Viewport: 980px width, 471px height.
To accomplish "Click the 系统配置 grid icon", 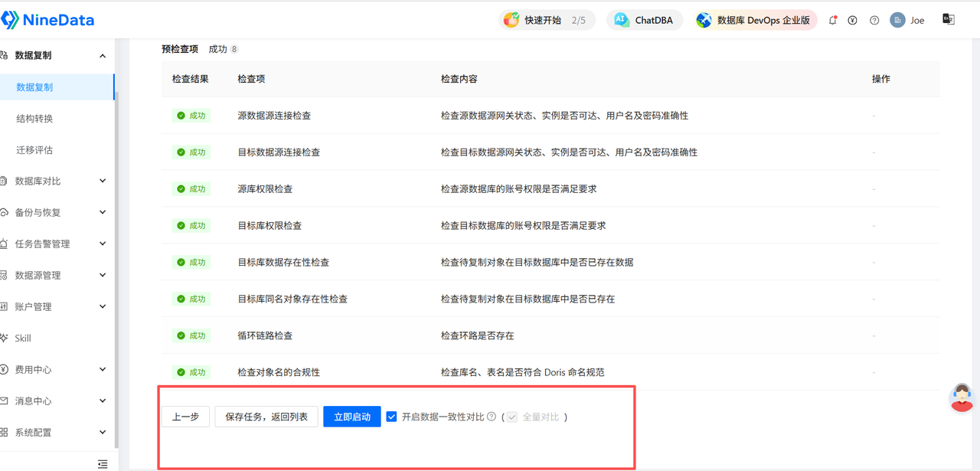I will [4, 432].
